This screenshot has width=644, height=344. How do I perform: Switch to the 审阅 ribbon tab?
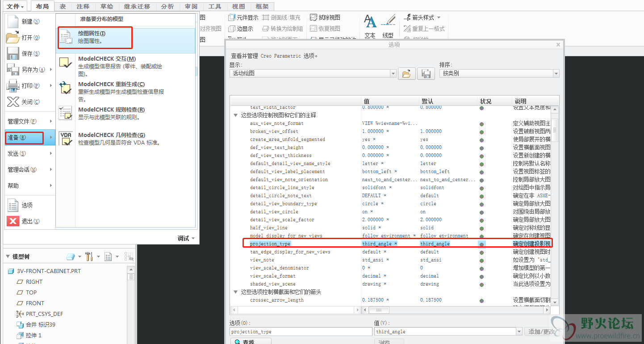click(x=191, y=6)
